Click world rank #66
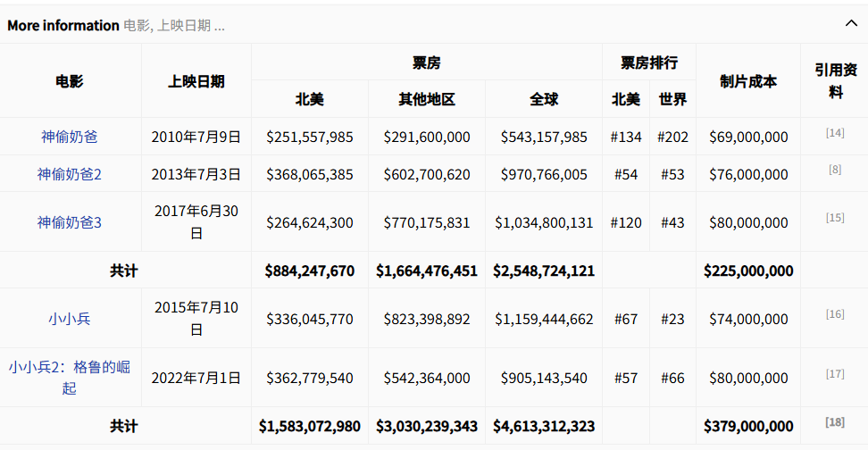This screenshot has height=450, width=868. click(x=672, y=379)
